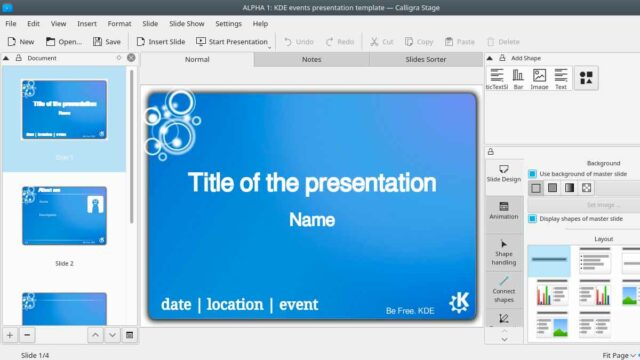Screen dimensions: 640x360
Task: Activate the Connect shapes tool
Action: 504,289
